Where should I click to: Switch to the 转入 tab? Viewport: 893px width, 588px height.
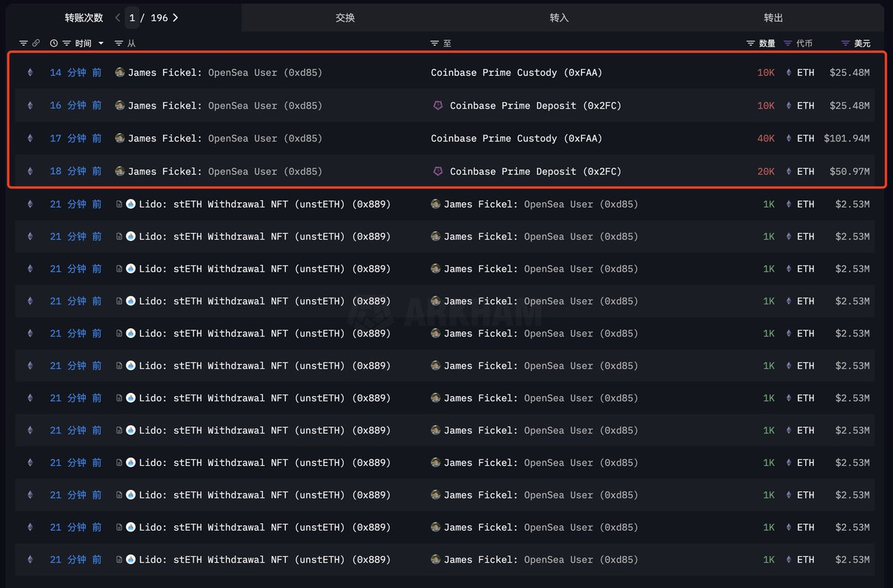tap(559, 17)
